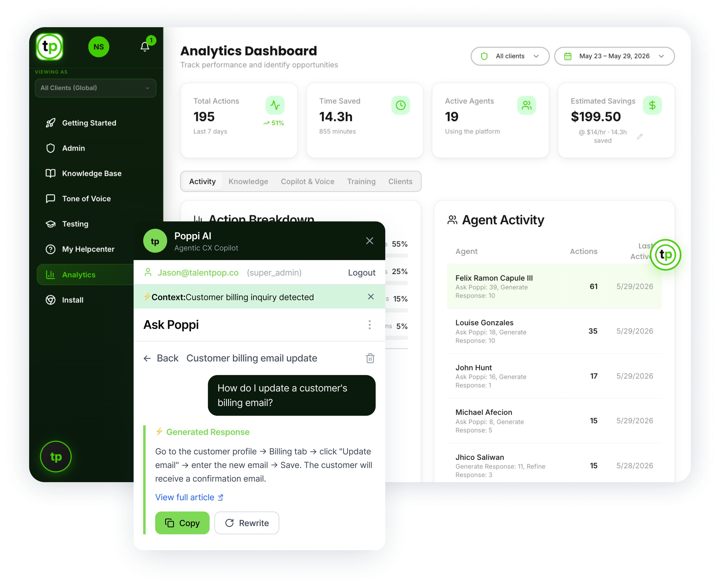Click Jason@talentpop.co email
The image size is (720, 588).
pos(198,273)
